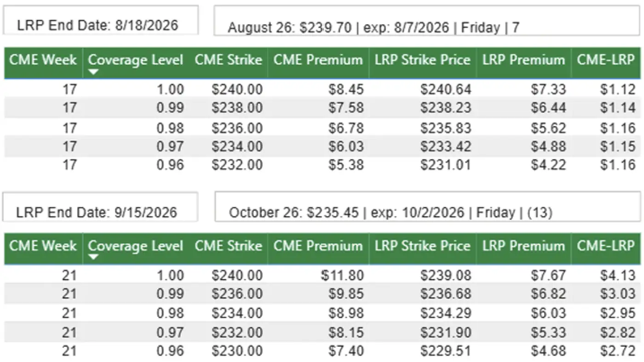644x362 pixels.
Task: Select the $8.45 CME Premium cell
Action: click(345, 89)
